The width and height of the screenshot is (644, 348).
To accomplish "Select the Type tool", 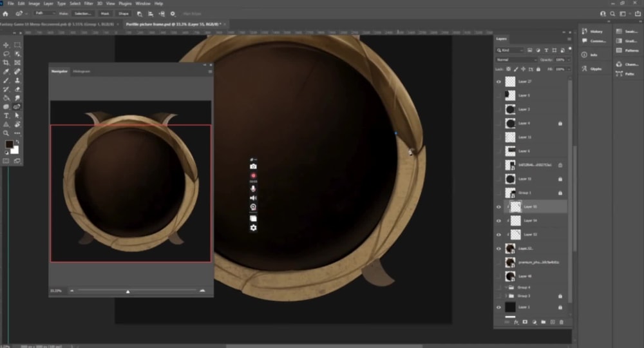I will pos(6,116).
